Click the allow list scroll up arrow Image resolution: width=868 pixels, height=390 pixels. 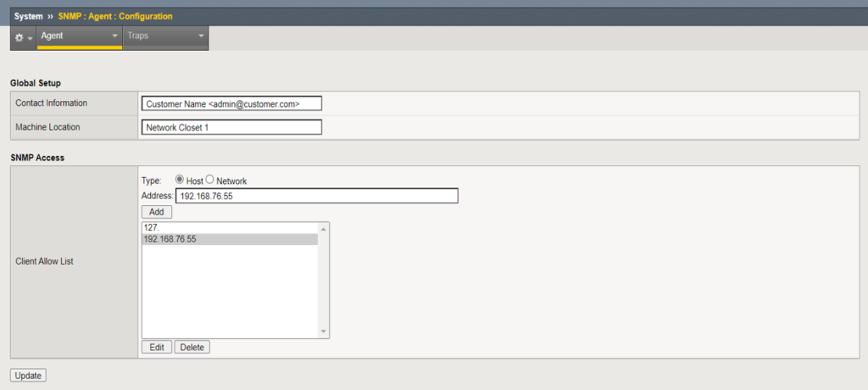point(323,228)
